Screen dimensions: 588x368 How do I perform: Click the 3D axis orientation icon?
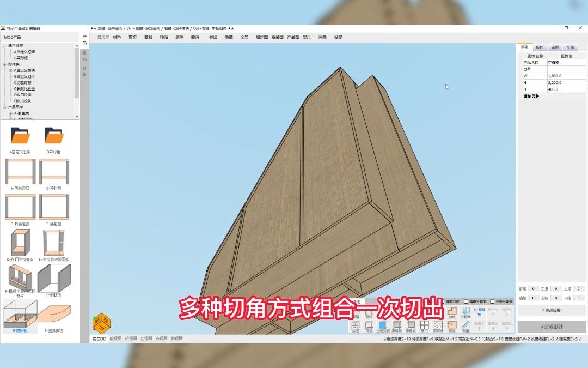[101, 322]
